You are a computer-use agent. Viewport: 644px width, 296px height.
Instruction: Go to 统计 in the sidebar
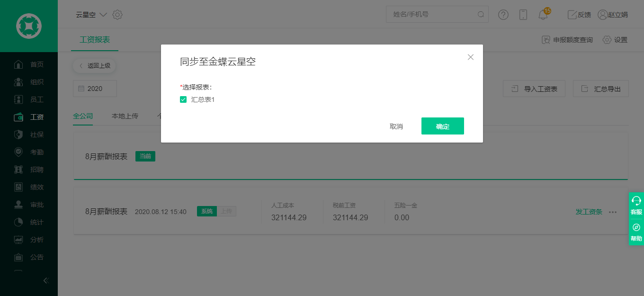click(x=29, y=222)
